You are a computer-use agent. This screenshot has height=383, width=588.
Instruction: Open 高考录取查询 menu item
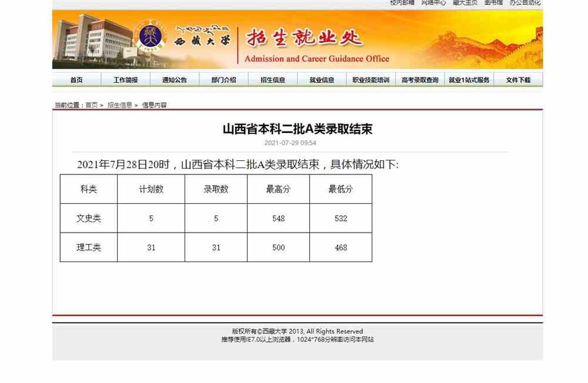[x=420, y=80]
